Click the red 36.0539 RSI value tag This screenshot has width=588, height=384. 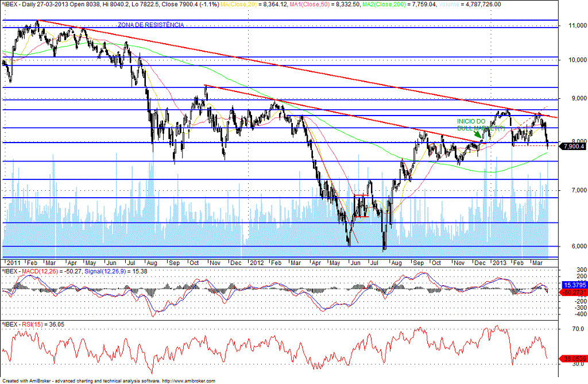click(x=573, y=359)
